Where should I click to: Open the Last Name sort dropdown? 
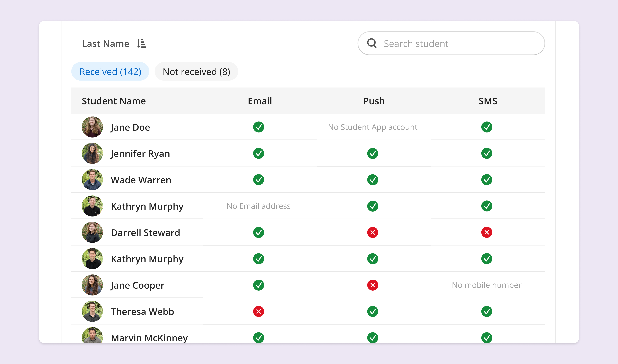[x=106, y=44]
